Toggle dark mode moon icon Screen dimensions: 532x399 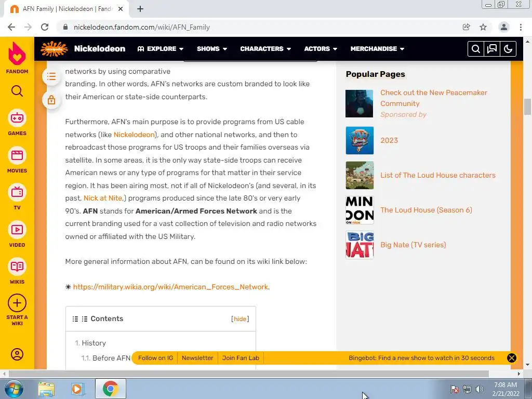pyautogui.click(x=508, y=49)
